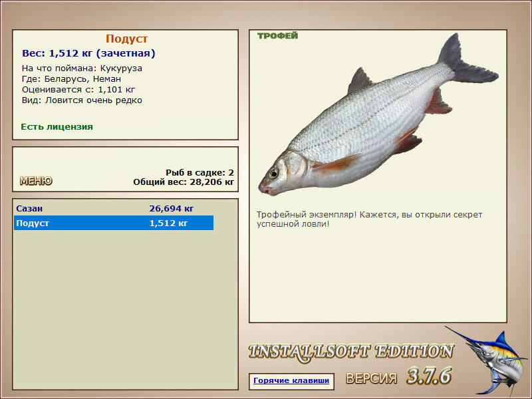Click the ВЕРСИЯ 3.7.6 version label
This screenshot has height=399, width=532.
pyautogui.click(x=398, y=376)
